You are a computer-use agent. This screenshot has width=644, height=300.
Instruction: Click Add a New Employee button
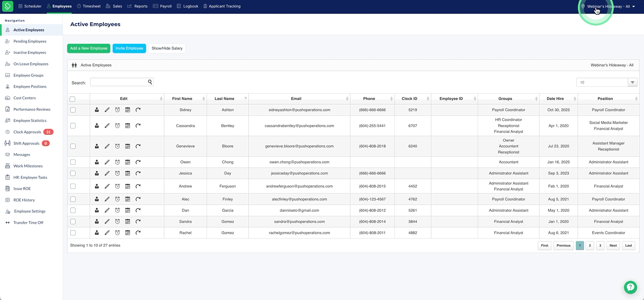89,48
